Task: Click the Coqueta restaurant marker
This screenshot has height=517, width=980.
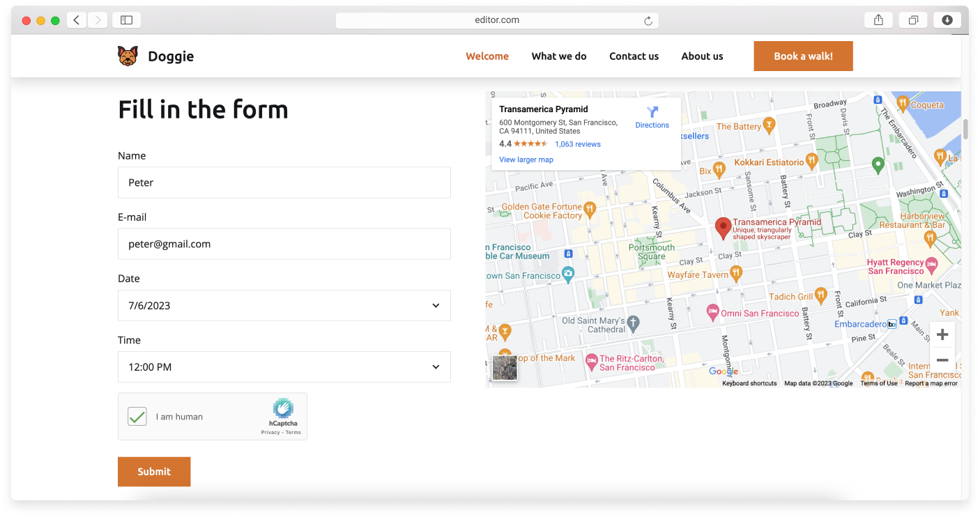Action: (x=903, y=104)
